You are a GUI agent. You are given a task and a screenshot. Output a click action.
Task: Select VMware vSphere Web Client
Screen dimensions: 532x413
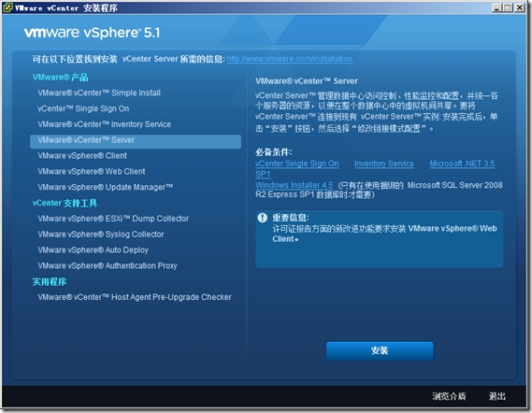(92, 171)
